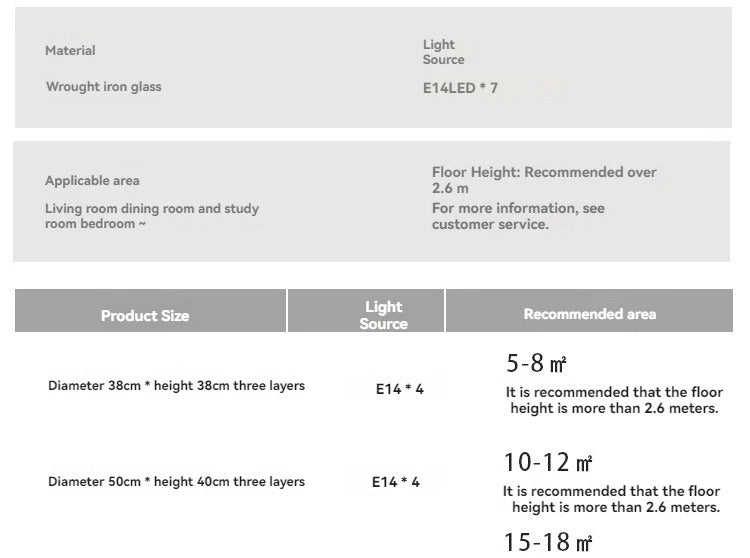The width and height of the screenshot is (750, 558).
Task: Click the floor height note under 10-12 ㎡
Action: point(612,499)
